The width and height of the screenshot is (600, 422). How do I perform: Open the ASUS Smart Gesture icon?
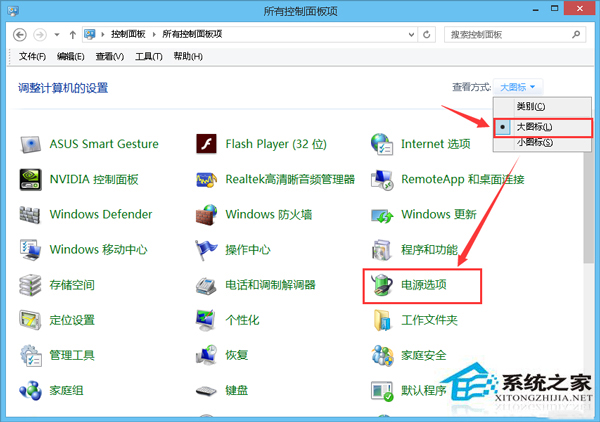[x=30, y=144]
